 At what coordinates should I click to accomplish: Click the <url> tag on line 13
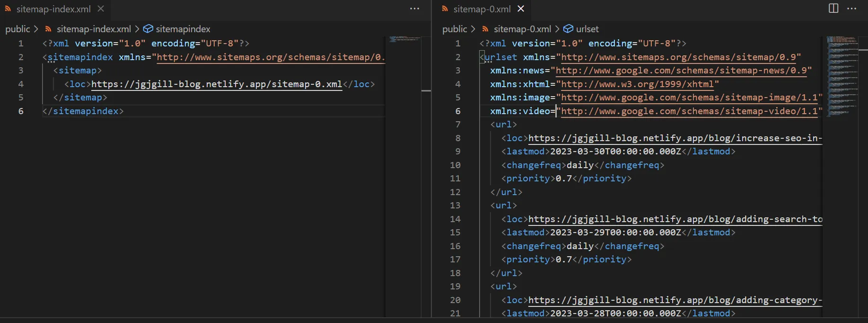pyautogui.click(x=504, y=205)
